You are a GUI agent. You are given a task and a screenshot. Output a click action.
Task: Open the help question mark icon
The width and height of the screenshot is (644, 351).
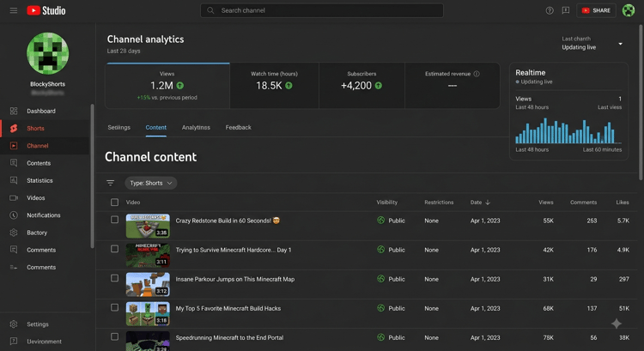coord(550,10)
